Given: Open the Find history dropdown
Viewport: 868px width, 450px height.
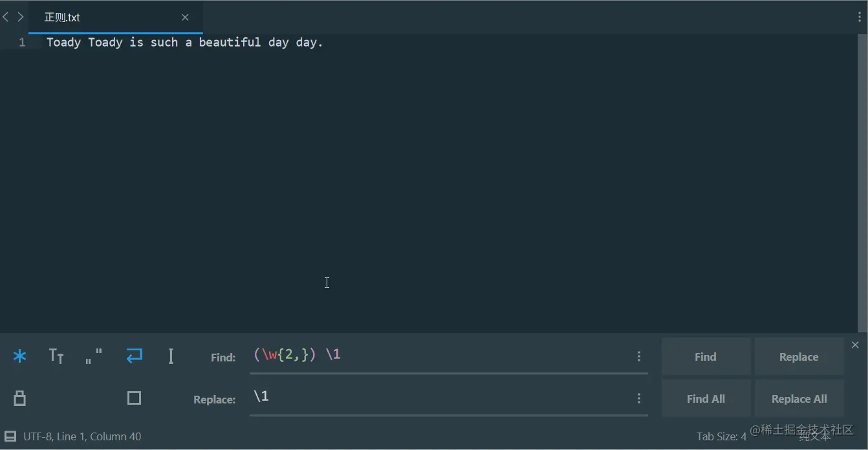Looking at the screenshot, I should point(638,356).
